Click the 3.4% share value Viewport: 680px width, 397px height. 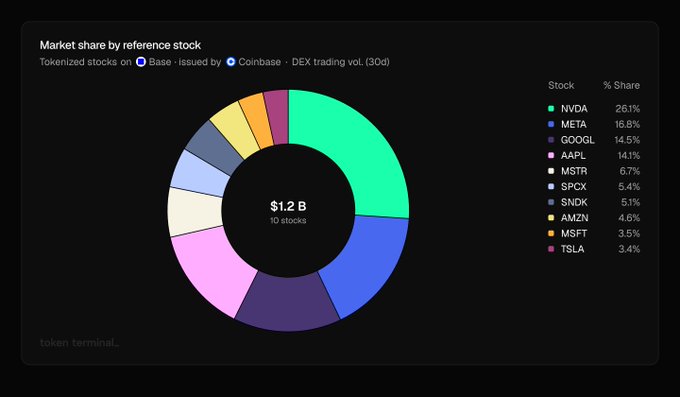629,249
